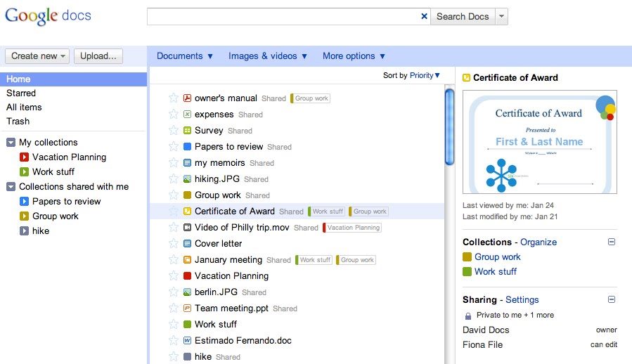Select Starred in the left navigation
Viewport: 632px width, 364px height.
point(21,93)
